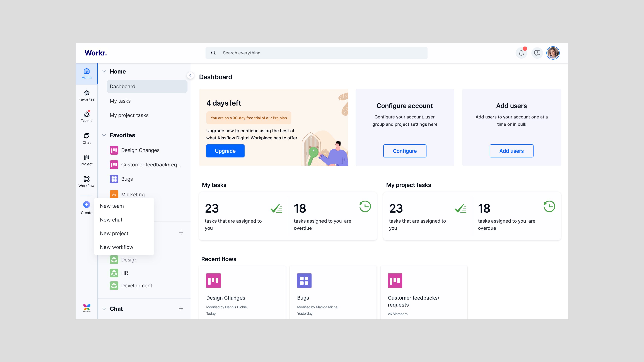Image resolution: width=644 pixels, height=362 pixels.
Task: Click the 30-day free trial notice
Action: (x=249, y=118)
